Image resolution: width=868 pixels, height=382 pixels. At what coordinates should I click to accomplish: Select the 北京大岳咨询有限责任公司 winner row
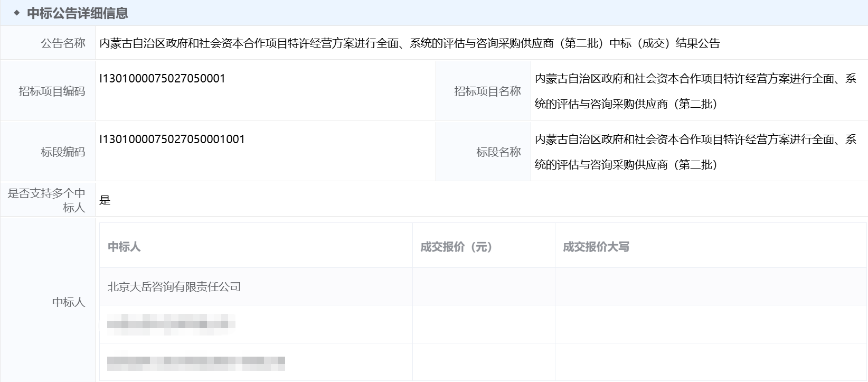click(174, 287)
